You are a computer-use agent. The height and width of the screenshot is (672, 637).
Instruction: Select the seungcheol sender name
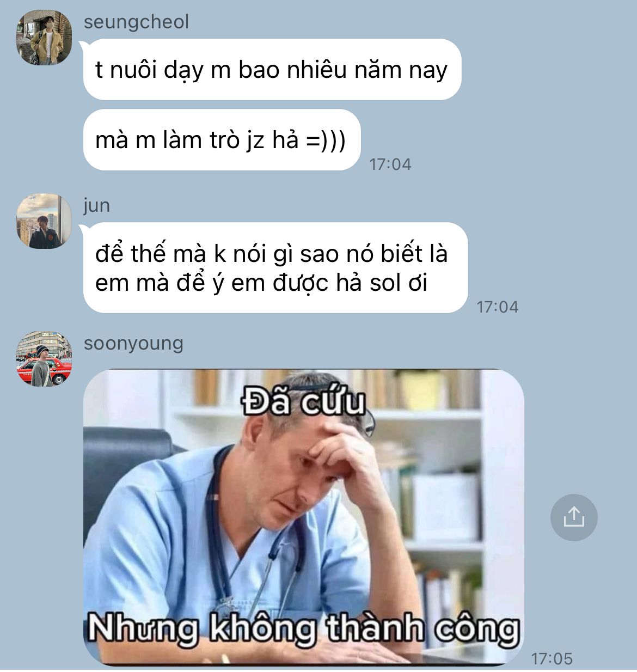coord(136,22)
